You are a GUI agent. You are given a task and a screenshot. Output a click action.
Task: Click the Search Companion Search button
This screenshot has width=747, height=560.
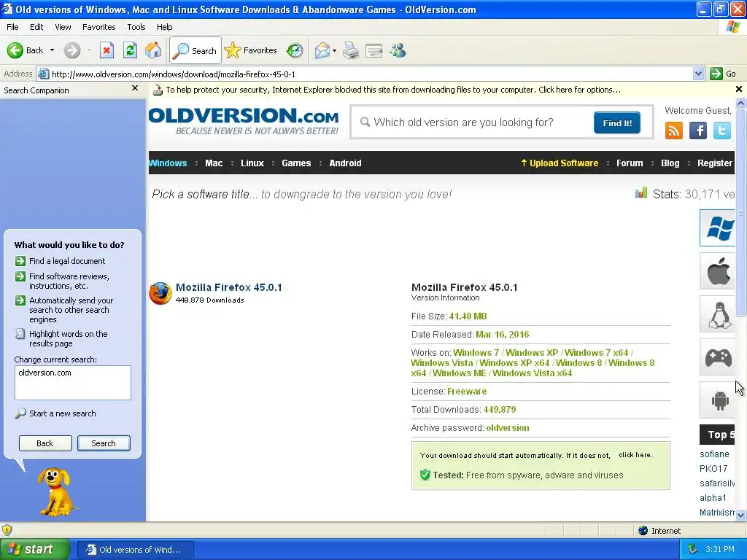(104, 443)
